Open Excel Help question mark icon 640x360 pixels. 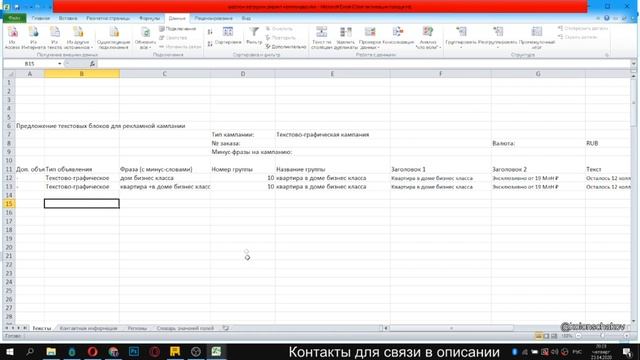(x=607, y=18)
